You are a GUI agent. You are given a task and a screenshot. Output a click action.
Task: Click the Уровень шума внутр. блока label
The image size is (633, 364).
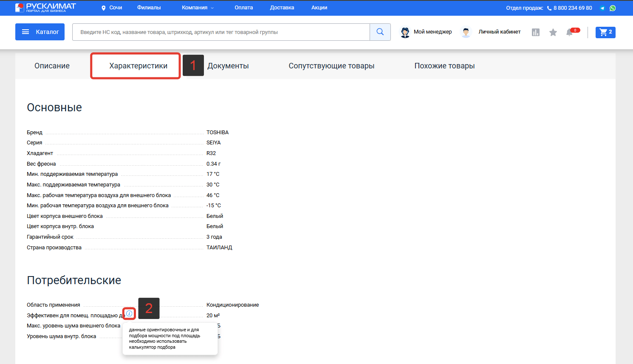pyautogui.click(x=62, y=336)
